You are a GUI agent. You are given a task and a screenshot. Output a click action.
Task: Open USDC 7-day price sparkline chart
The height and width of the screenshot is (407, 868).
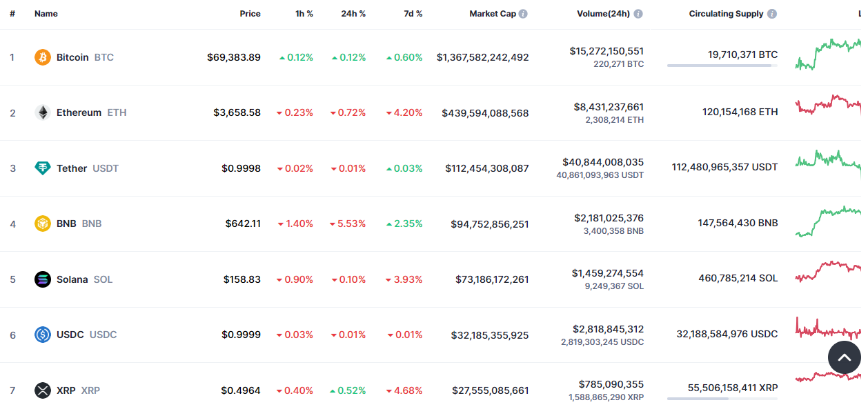(x=828, y=328)
